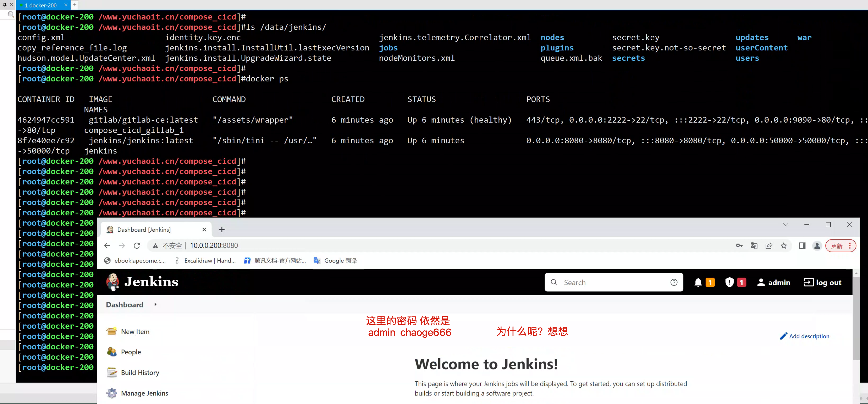
Task: Click search help question mark icon
Action: (x=674, y=282)
